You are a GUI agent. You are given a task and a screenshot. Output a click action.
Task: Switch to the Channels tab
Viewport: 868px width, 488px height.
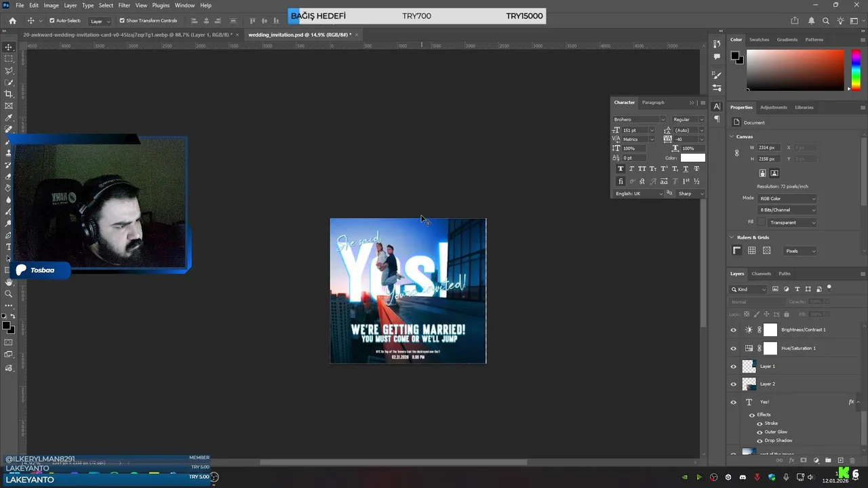tap(761, 274)
